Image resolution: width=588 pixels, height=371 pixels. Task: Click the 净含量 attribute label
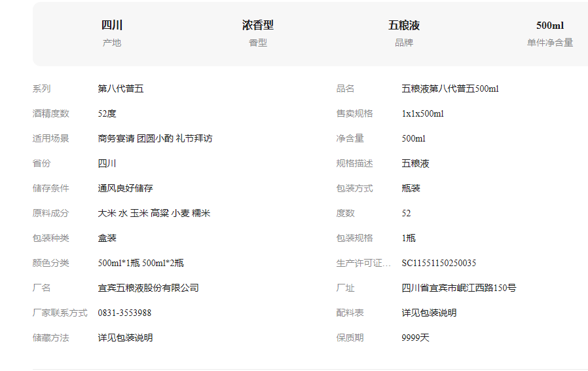tap(350, 138)
